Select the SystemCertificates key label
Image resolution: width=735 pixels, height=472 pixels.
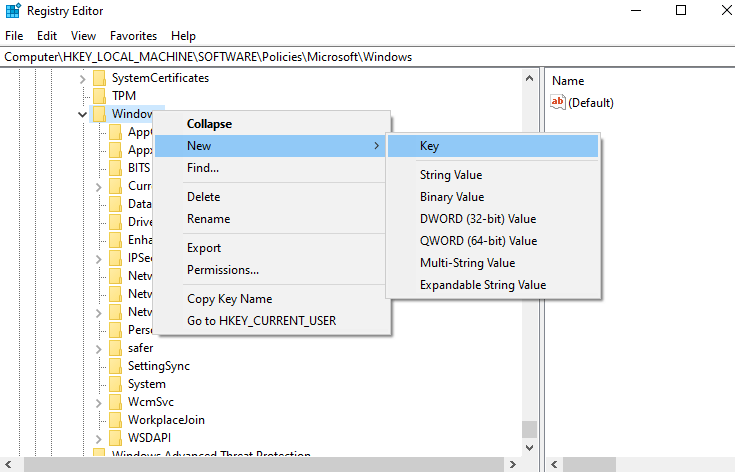click(x=160, y=78)
